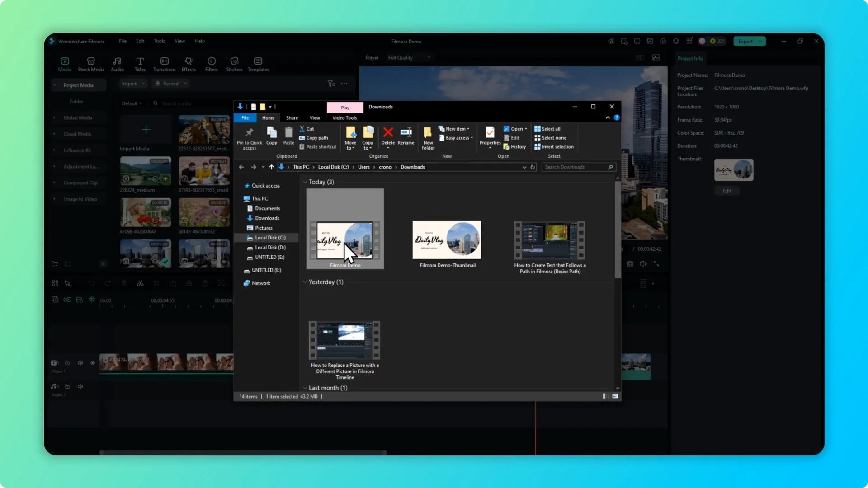Open the Import dropdown in Filmora
Image resolution: width=868 pixels, height=488 pixels.
click(133, 84)
